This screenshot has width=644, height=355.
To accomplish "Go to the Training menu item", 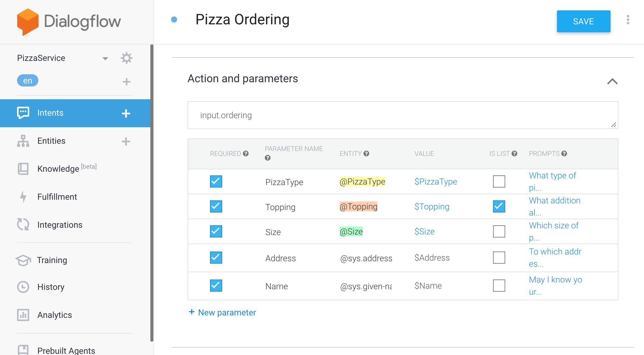I will click(x=52, y=260).
